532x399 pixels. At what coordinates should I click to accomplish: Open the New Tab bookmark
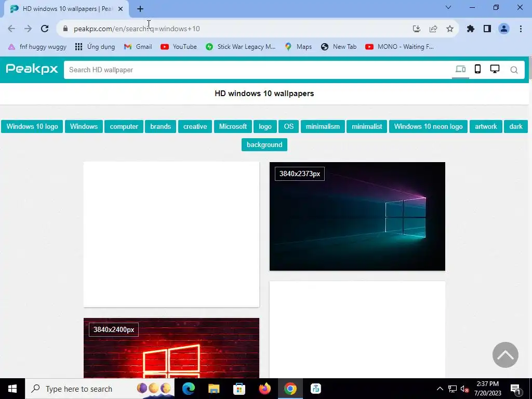point(338,47)
